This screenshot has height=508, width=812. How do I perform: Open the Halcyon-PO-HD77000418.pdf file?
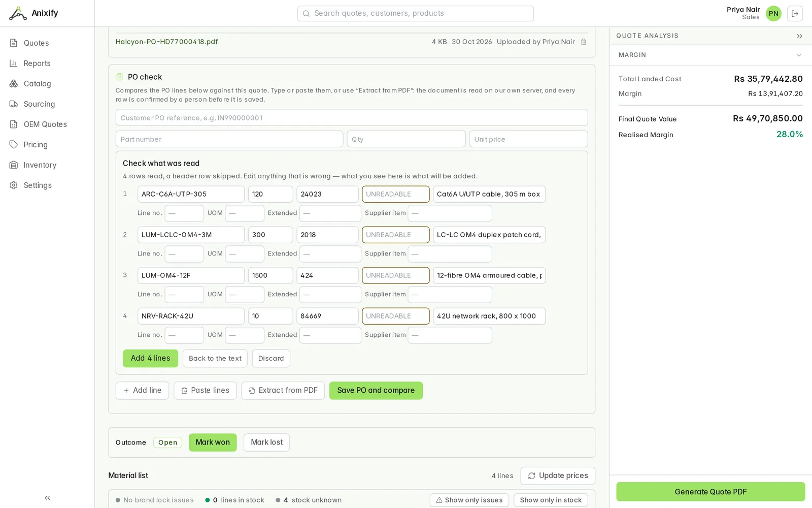coord(166,42)
